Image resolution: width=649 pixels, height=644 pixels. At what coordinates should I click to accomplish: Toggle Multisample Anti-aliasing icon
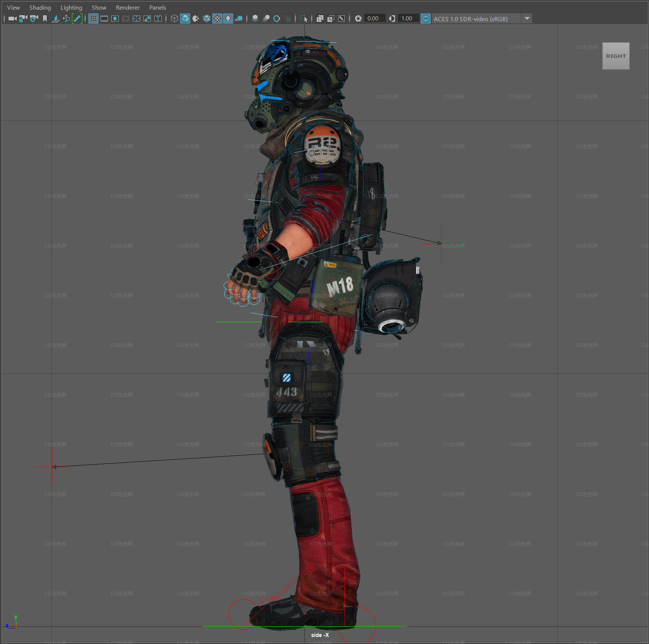(277, 19)
